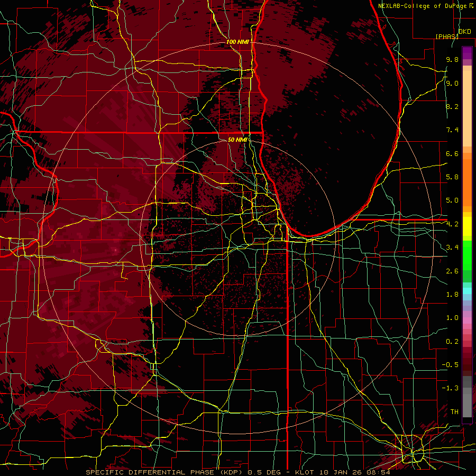Click the cyan segment of the colorbar
The image size is (476, 476).
pyautogui.click(x=467, y=291)
